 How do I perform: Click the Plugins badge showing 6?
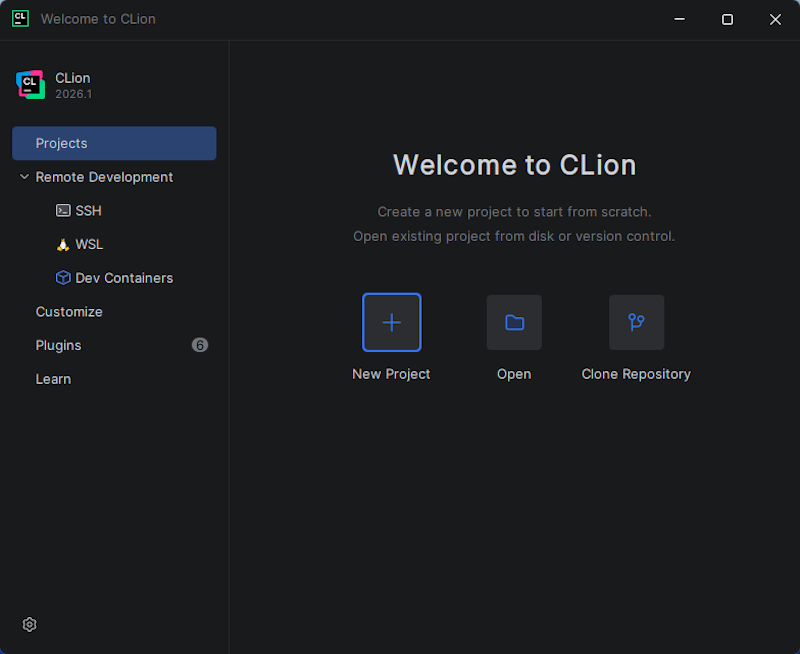[x=199, y=345]
